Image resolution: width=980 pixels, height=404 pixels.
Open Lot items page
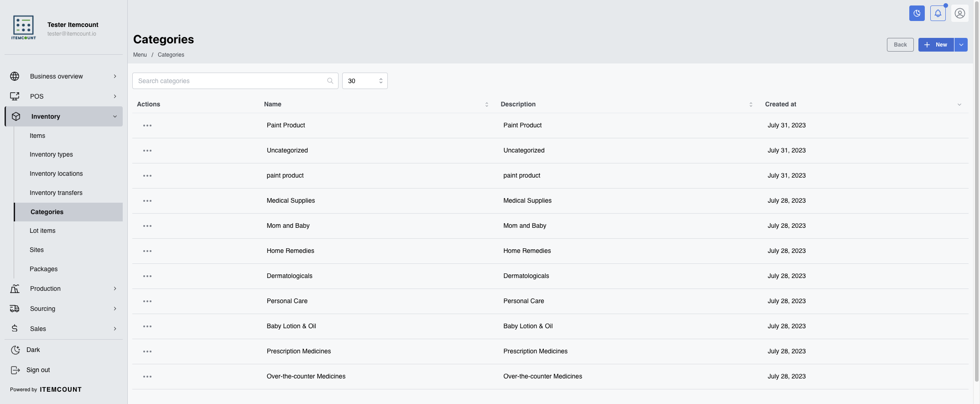pyautogui.click(x=42, y=231)
